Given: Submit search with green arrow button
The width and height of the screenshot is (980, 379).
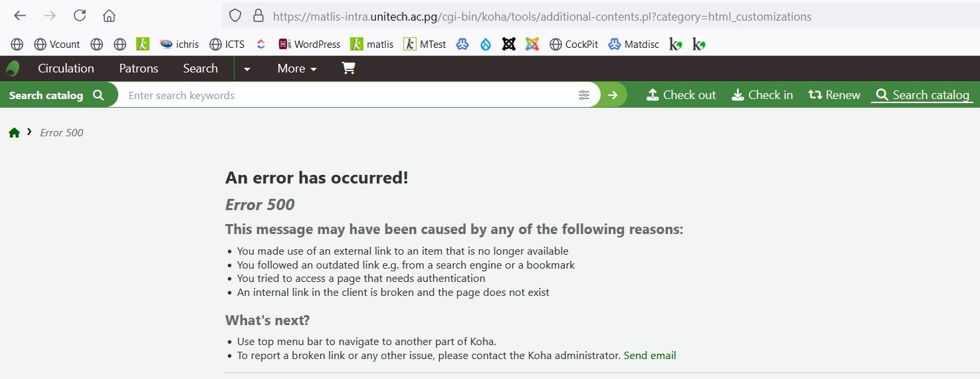Looking at the screenshot, I should point(613,95).
